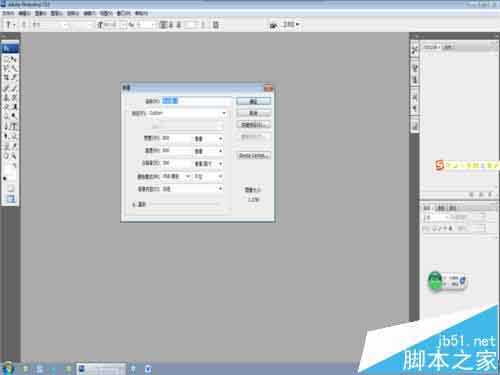Screen dimensions: 500x375
Task: Select the Slice tool
Action: 14,78
